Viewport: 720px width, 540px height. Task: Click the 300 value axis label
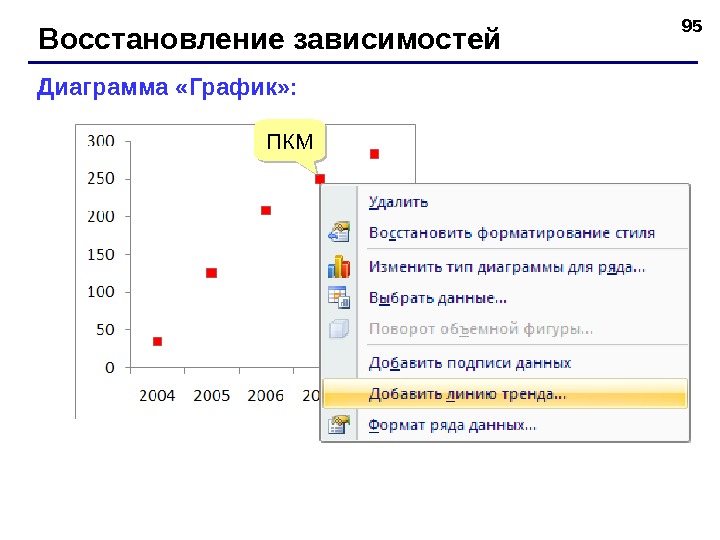[x=101, y=141]
